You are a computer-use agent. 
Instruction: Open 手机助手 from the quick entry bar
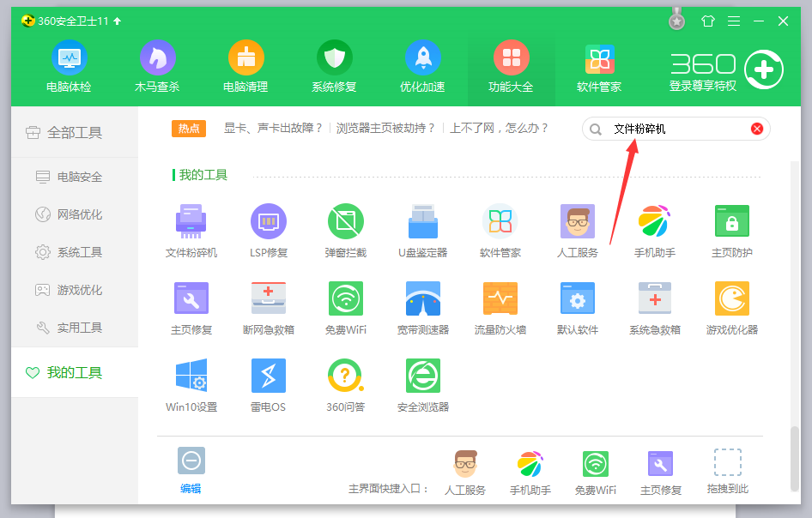[x=530, y=473]
